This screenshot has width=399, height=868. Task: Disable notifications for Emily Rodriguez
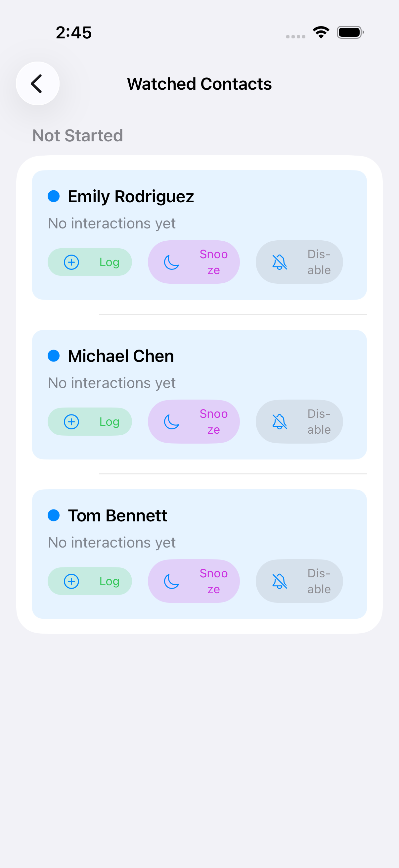(x=299, y=262)
